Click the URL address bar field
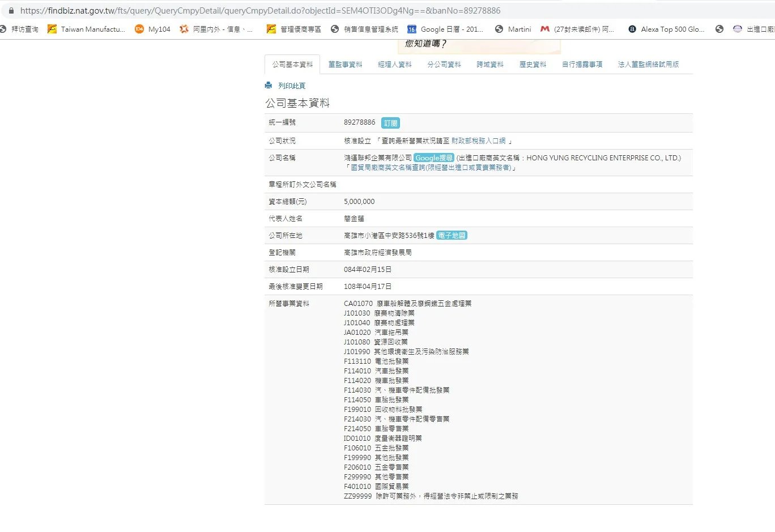Image resolution: width=775 pixels, height=532 pixels. pos(340,11)
